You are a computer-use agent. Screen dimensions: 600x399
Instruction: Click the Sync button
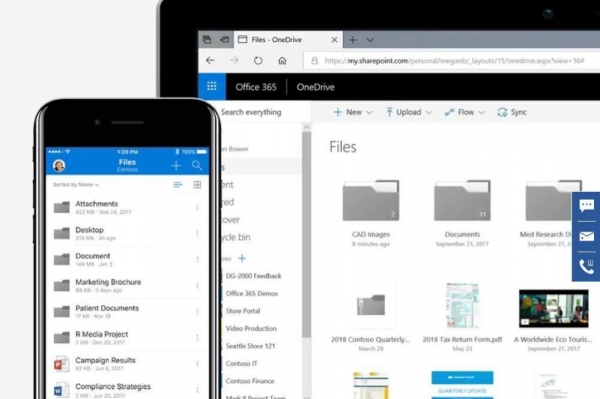click(x=512, y=112)
